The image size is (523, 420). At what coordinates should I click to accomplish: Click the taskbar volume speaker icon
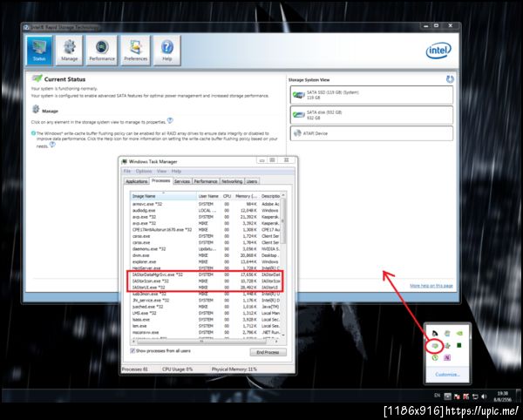click(485, 396)
